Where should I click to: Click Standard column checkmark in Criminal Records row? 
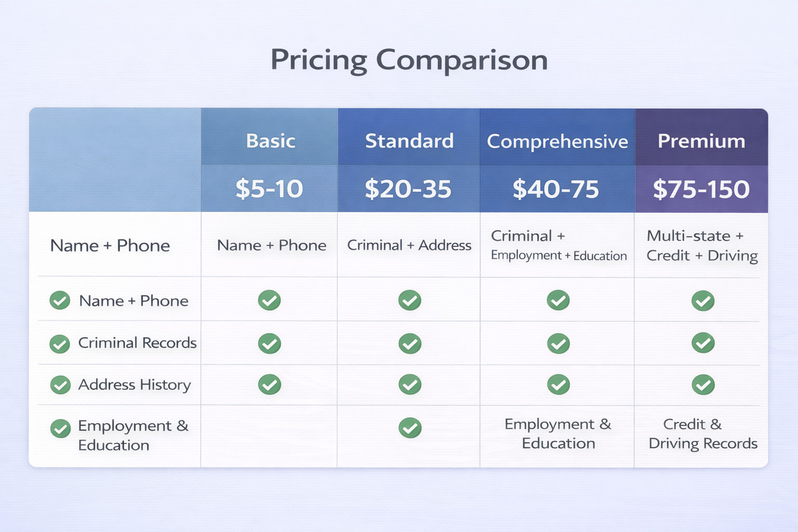point(409,343)
